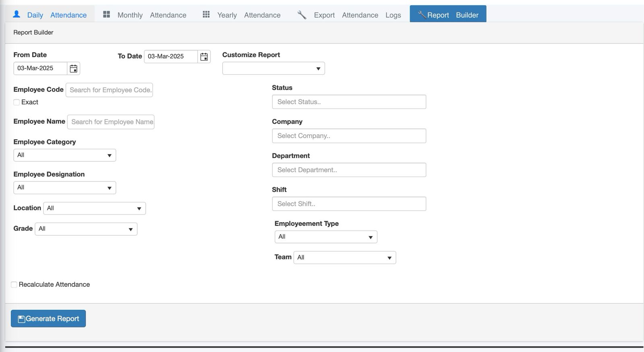Expand the Customize Report dropdown
644x352 pixels.
click(273, 68)
